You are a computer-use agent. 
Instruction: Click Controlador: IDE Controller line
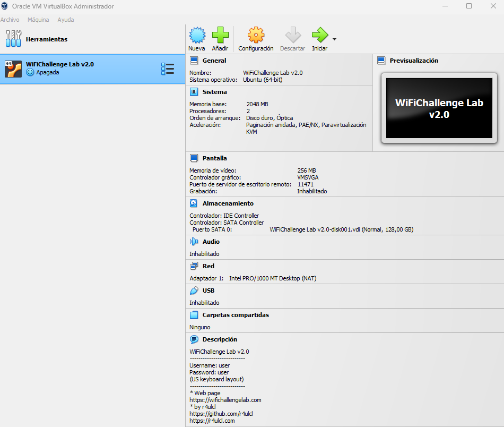pos(224,216)
